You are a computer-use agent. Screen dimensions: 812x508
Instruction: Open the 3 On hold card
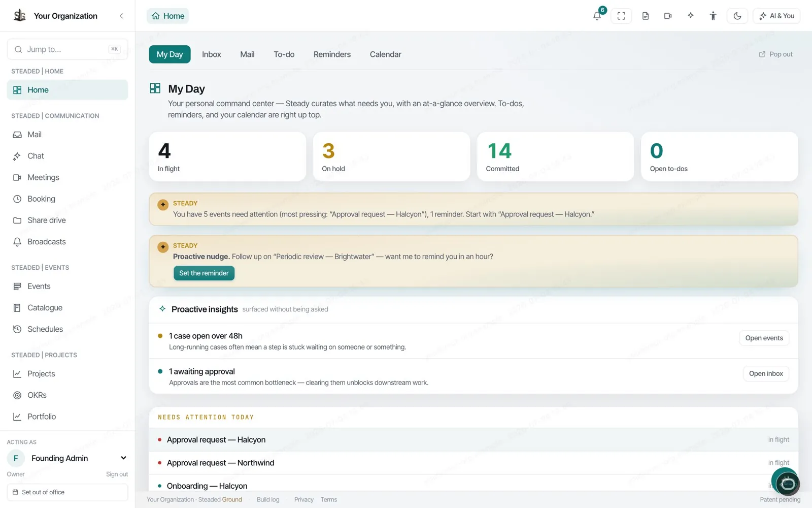[x=391, y=156]
